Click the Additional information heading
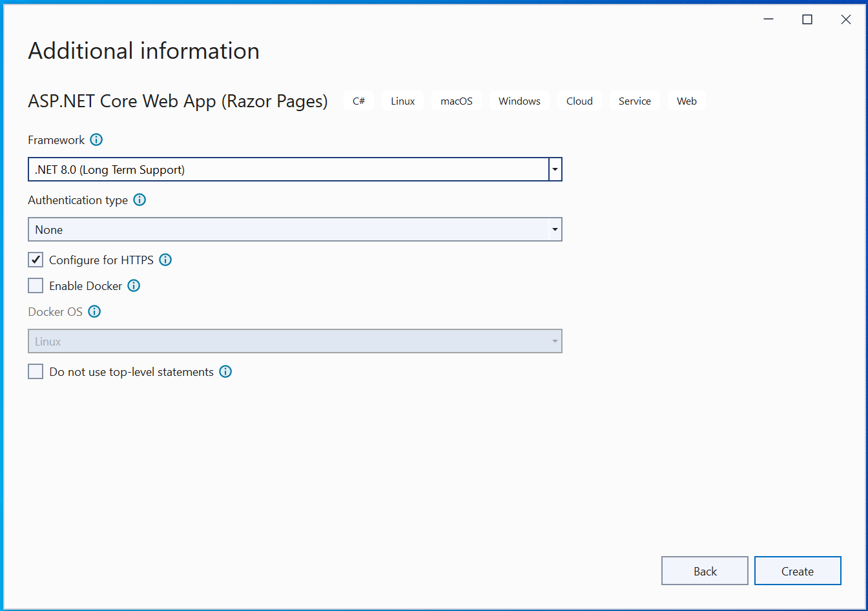868x611 pixels. click(x=144, y=51)
